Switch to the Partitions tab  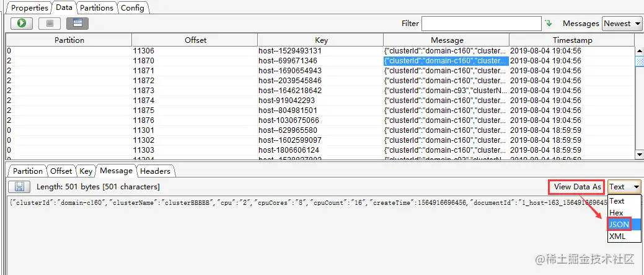click(x=97, y=8)
